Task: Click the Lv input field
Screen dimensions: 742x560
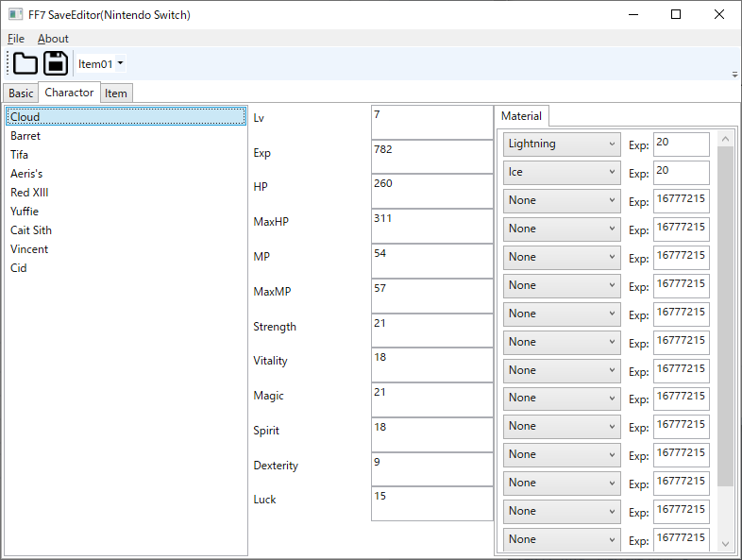Action: point(432,123)
